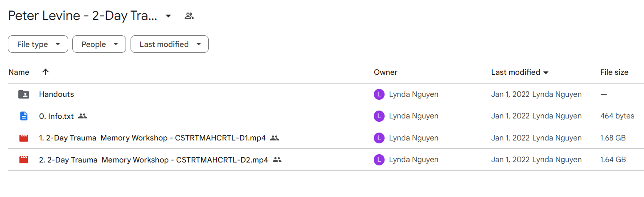Expand the folder title dropdown arrow
Image resolution: width=644 pixels, height=197 pixels.
tap(168, 16)
